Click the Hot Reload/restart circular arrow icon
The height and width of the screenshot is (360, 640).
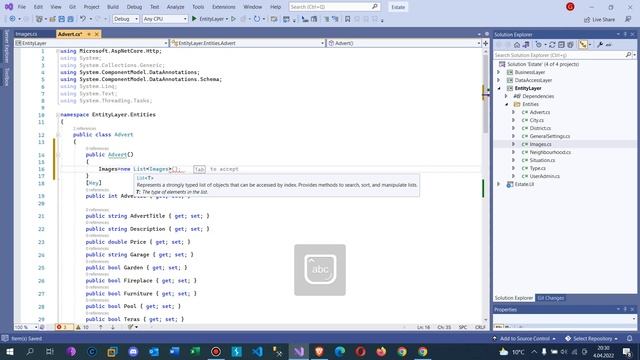[x=256, y=19]
